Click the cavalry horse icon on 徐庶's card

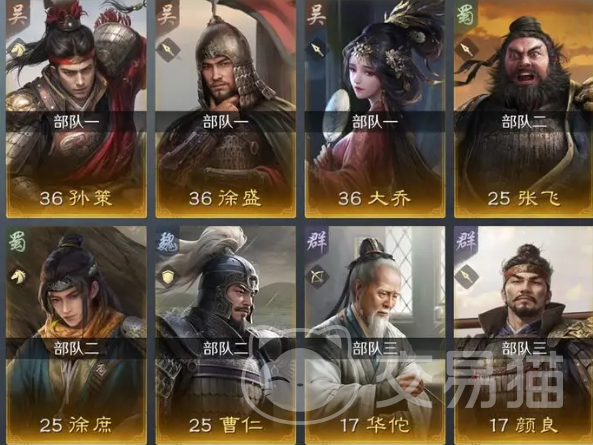[17, 277]
